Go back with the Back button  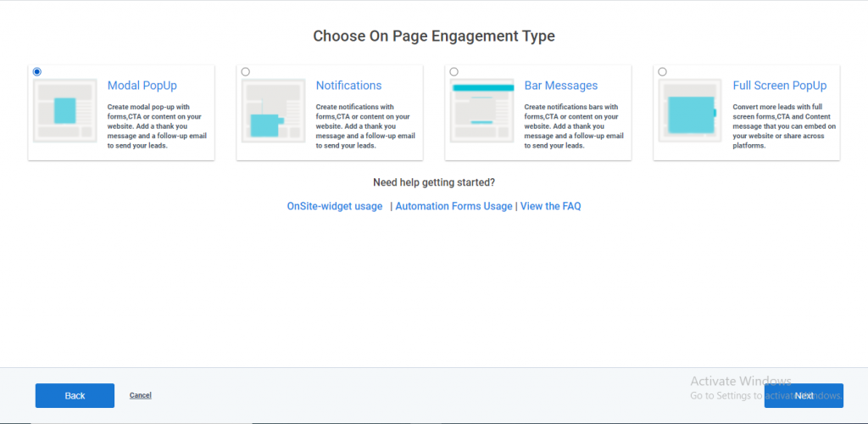click(75, 396)
